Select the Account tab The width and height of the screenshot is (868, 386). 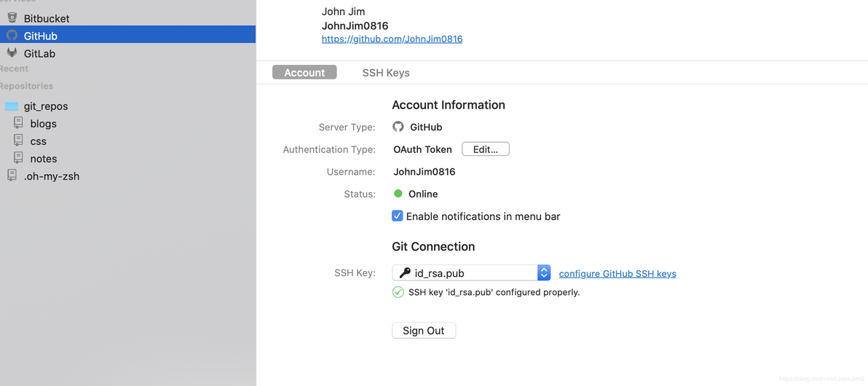click(x=304, y=73)
